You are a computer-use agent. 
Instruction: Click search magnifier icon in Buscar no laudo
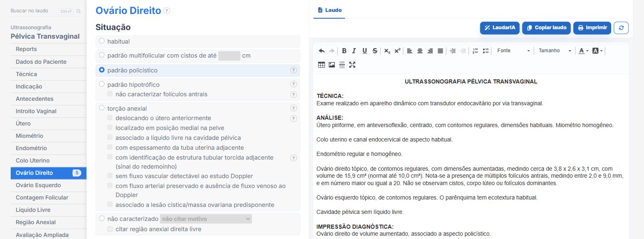click(78, 11)
